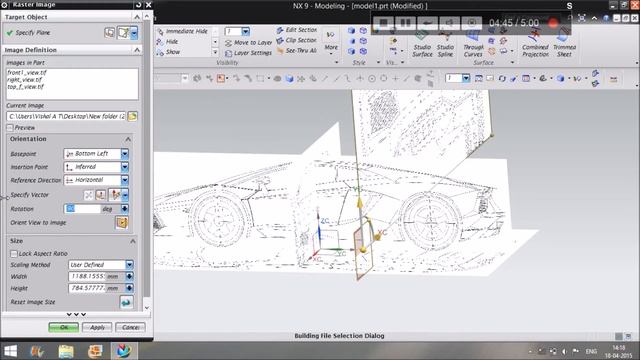Open the Height options arrow
Image resolution: width=640 pixels, height=360 pixels.
click(x=129, y=288)
